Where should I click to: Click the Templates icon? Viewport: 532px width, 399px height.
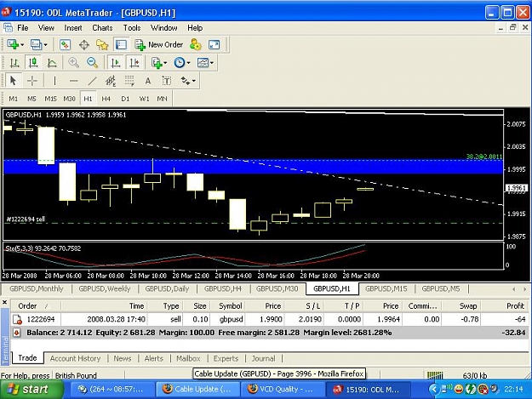(x=203, y=63)
